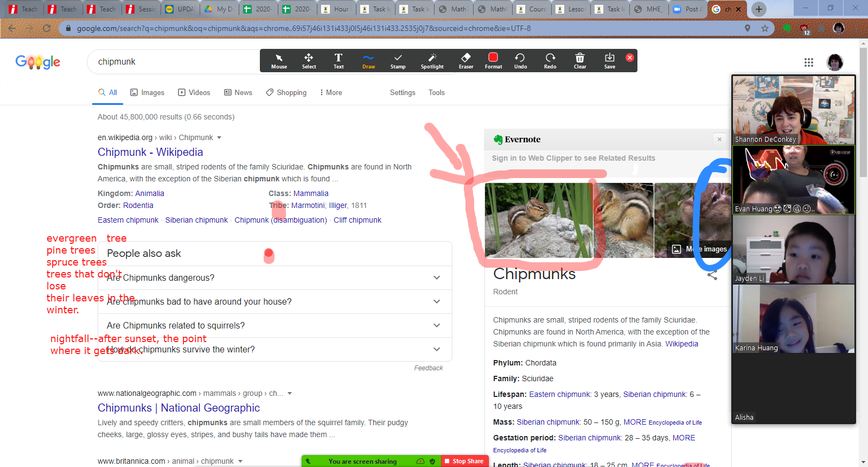The width and height of the screenshot is (868, 467).
Task: Open the Google account avatar
Action: point(835,62)
